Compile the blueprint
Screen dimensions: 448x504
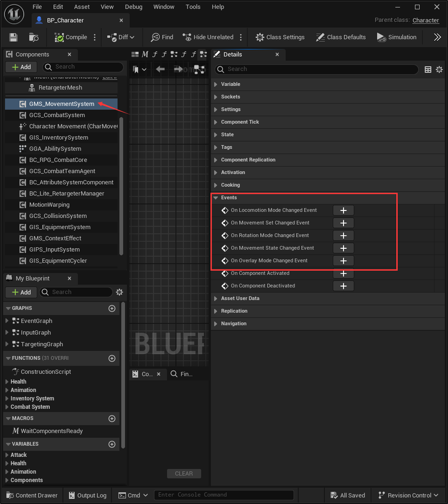point(71,37)
